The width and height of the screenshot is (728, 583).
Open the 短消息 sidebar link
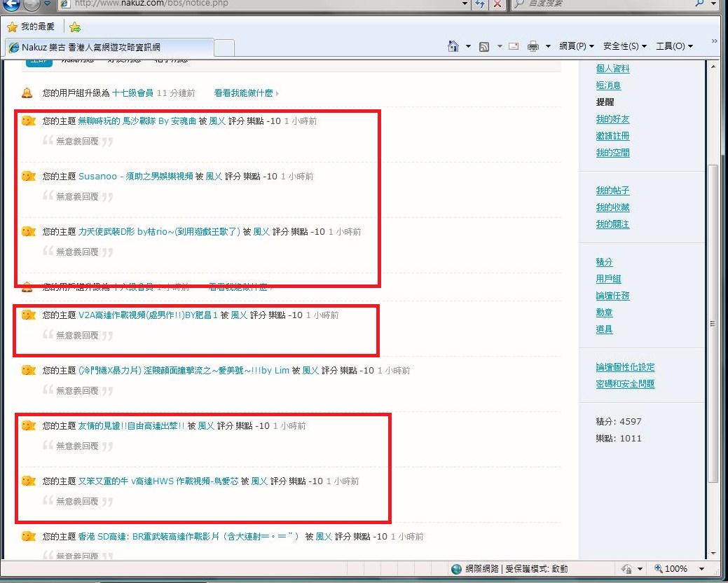(608, 85)
